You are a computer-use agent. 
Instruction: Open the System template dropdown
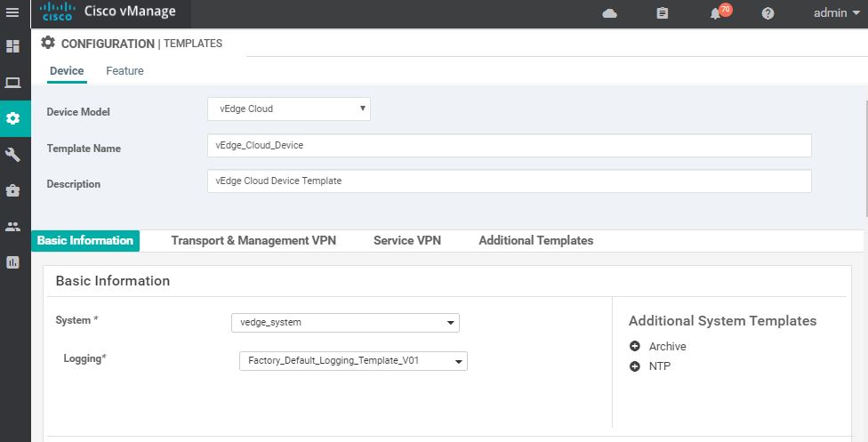tap(345, 322)
